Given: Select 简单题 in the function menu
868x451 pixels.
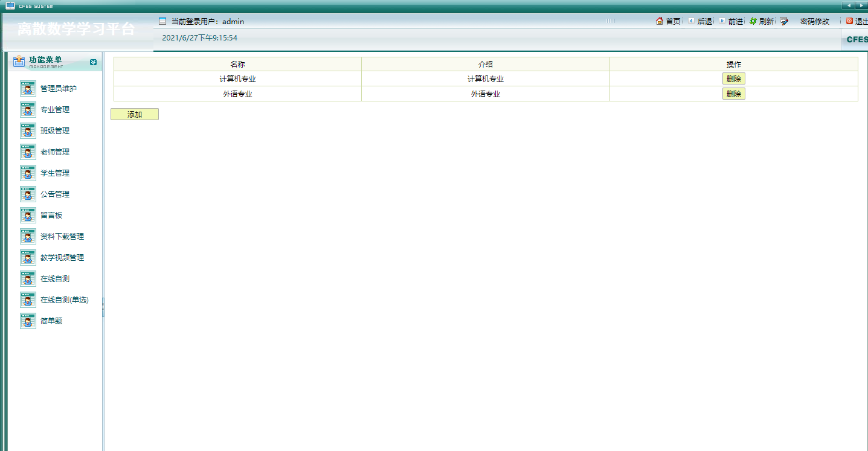Looking at the screenshot, I should pos(51,321).
